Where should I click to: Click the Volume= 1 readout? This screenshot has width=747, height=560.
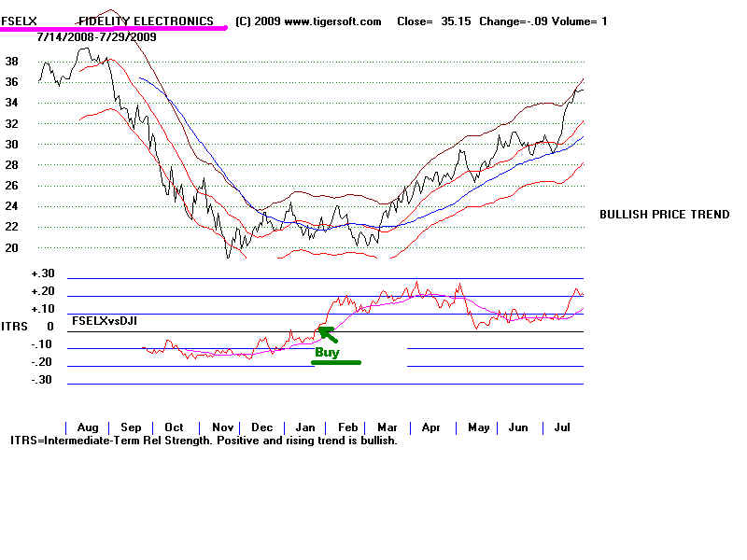tap(579, 21)
